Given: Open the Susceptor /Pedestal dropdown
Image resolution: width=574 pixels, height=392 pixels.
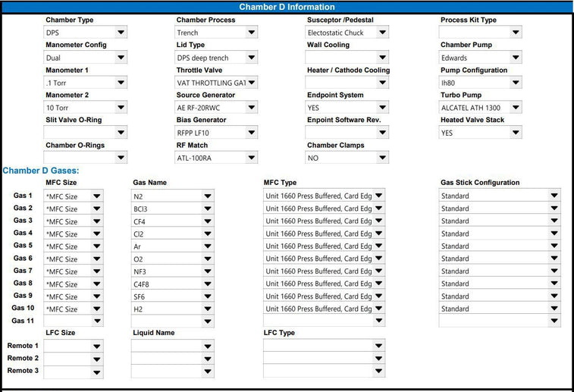Looking at the screenshot, I should (x=347, y=32).
